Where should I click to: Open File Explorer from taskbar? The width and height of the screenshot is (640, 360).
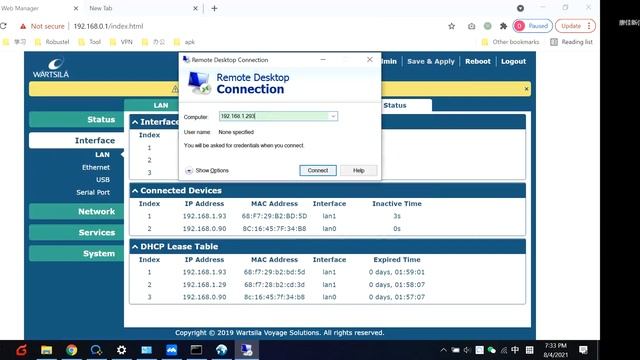[47, 350]
